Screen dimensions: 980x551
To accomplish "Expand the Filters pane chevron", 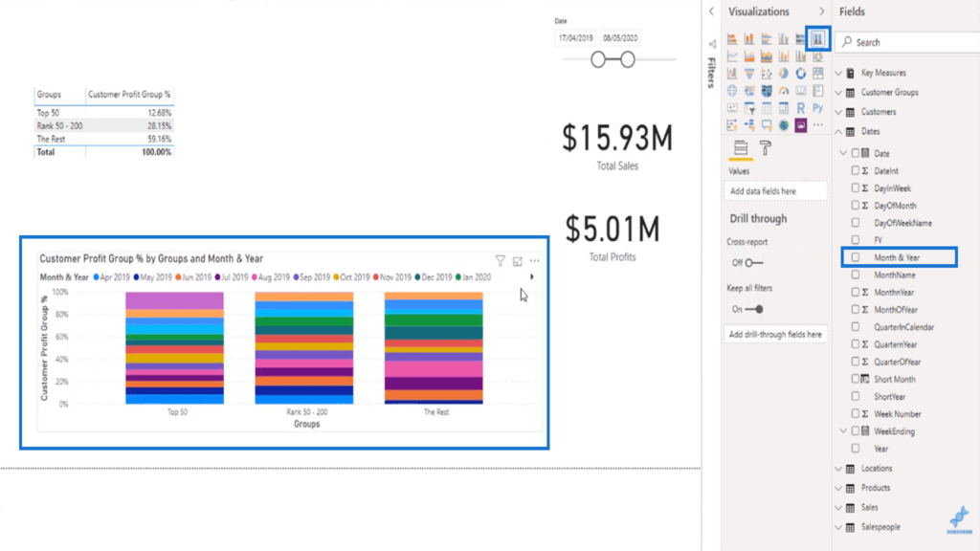I will 711,11.
